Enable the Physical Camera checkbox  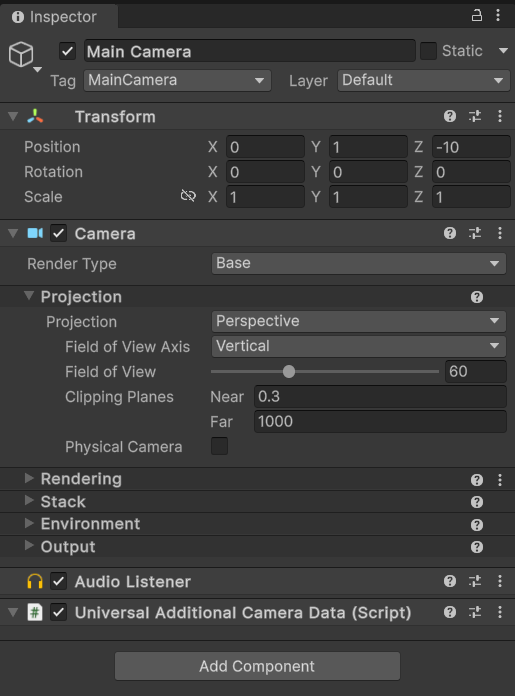click(x=219, y=446)
